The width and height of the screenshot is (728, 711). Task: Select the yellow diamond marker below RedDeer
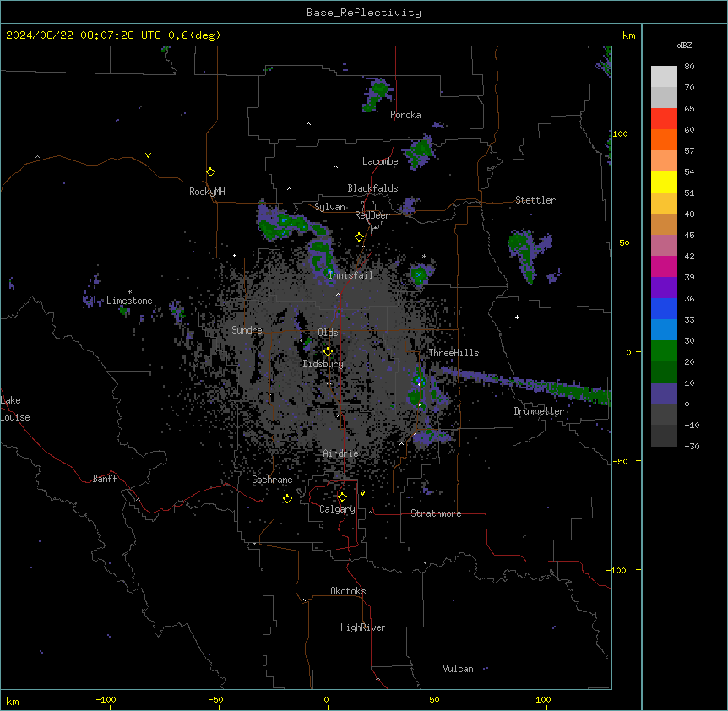coord(359,237)
